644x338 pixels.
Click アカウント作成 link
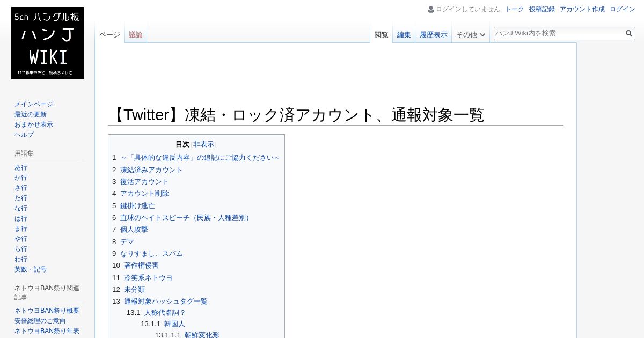click(582, 9)
